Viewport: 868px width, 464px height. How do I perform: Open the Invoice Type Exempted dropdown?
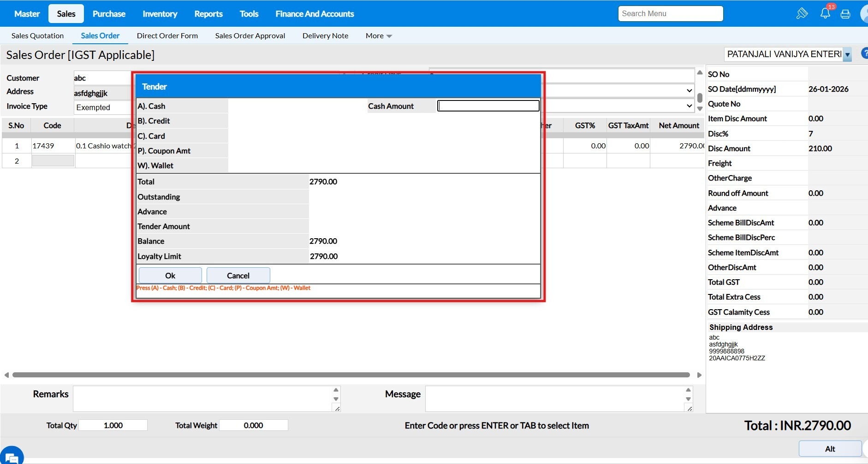102,107
